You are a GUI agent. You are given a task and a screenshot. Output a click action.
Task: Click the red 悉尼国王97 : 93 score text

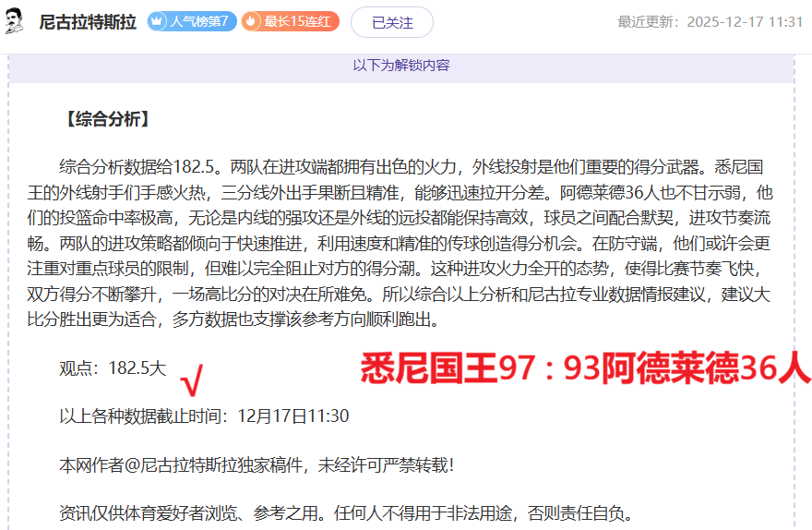[478, 369]
